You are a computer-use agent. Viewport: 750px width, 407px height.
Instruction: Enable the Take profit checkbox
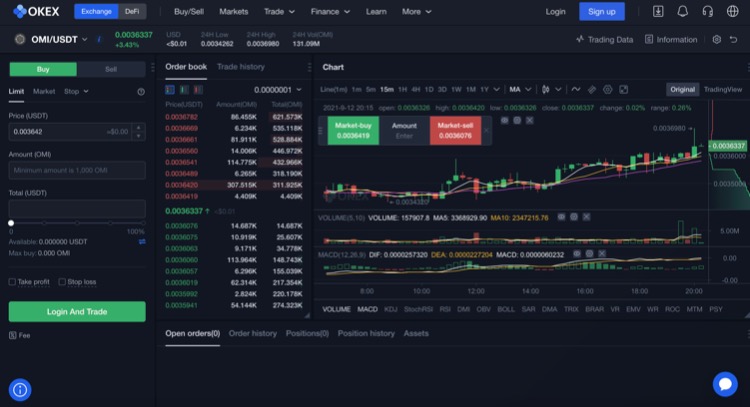coord(12,282)
